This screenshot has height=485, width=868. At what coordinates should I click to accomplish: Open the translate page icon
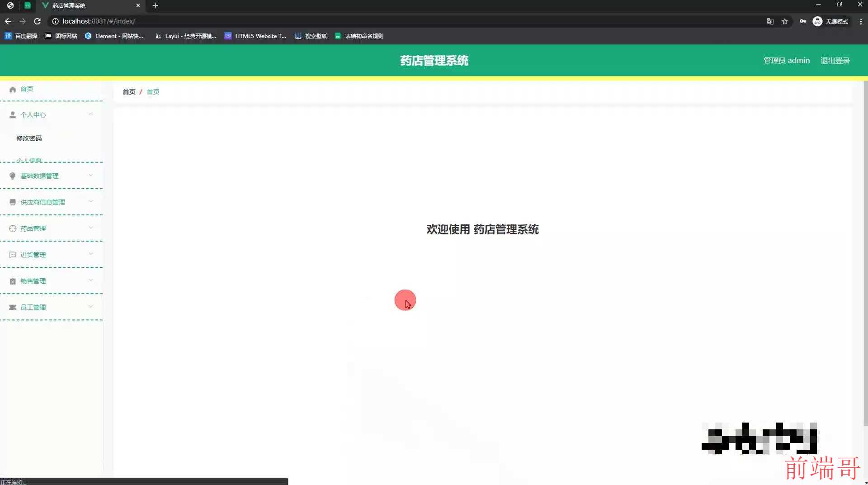[770, 21]
